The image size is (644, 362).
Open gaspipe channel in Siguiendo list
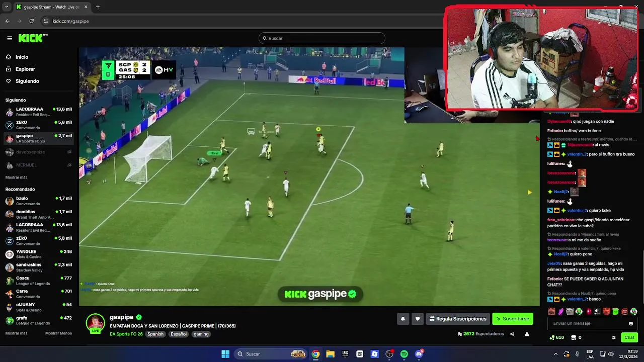point(38,138)
